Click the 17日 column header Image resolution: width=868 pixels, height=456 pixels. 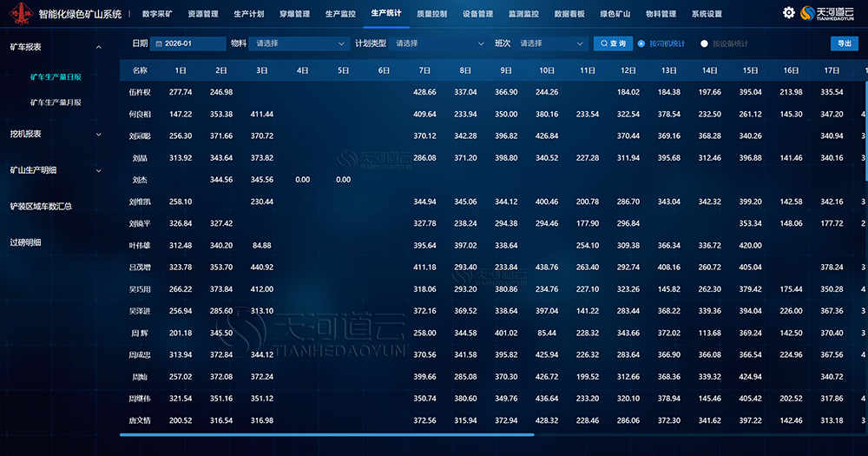point(832,70)
